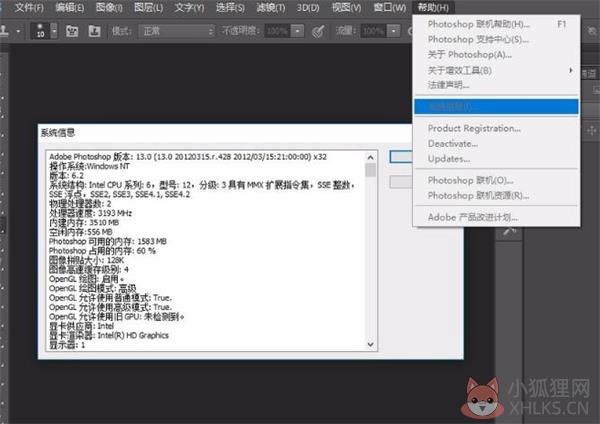This screenshot has height=424, width=600.
Task: Click 'Photoshop 占用的内存: 60 %' line
Action: click(x=102, y=251)
